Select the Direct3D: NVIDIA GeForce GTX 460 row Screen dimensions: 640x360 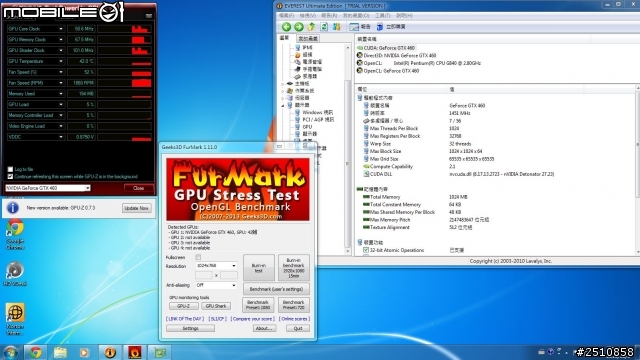click(396, 56)
